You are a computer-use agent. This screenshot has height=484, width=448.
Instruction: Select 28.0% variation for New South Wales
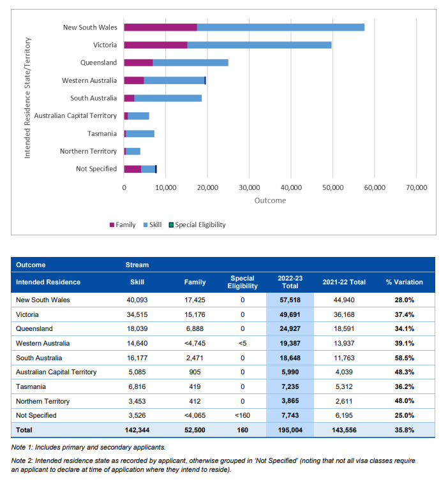pyautogui.click(x=404, y=300)
